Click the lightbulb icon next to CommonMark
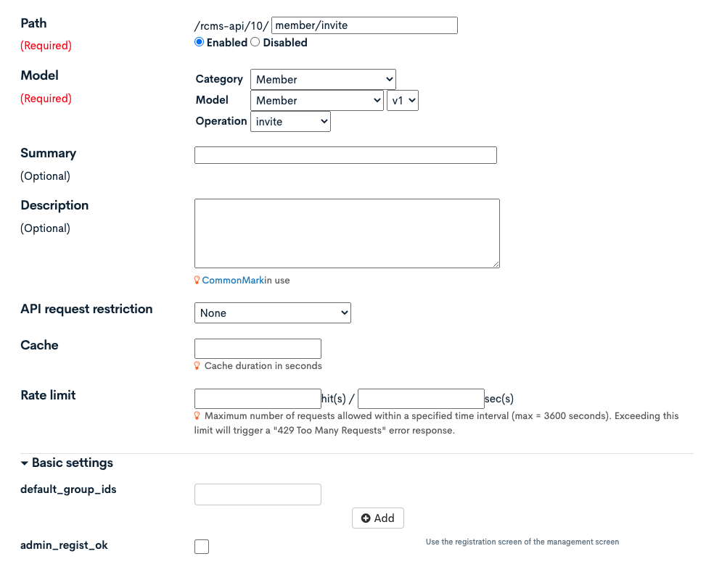 click(x=197, y=280)
